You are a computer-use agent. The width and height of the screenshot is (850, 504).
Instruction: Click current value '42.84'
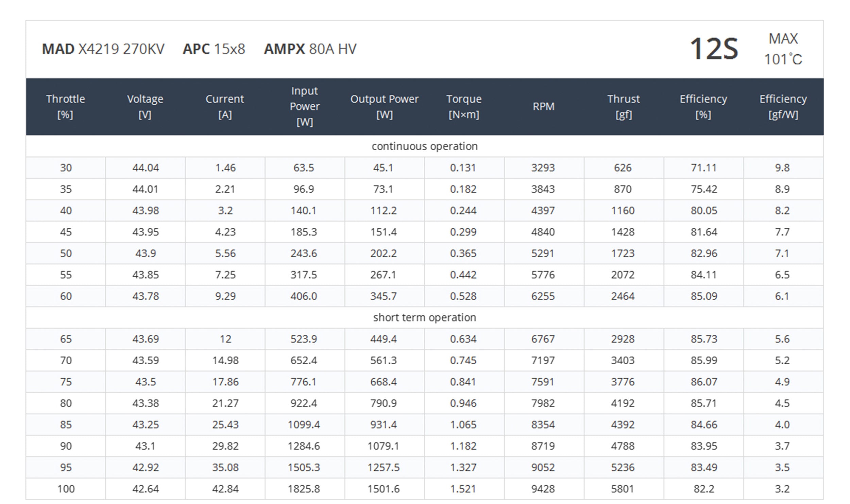(x=225, y=489)
